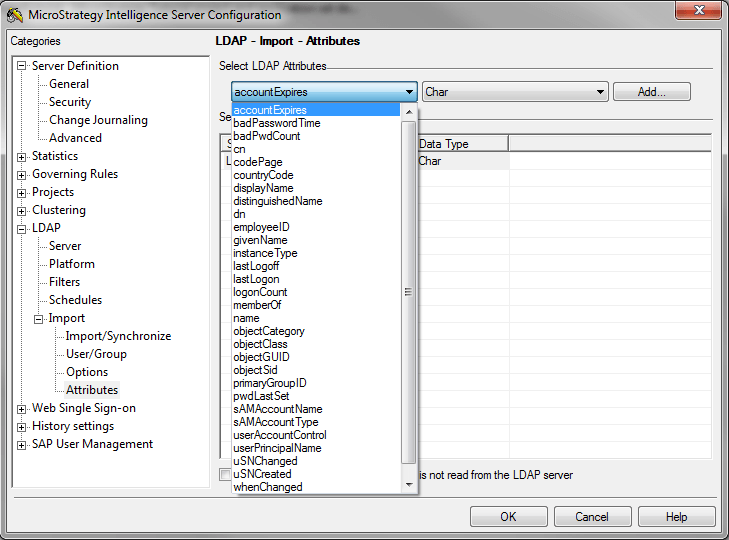The height and width of the screenshot is (540, 729).
Task: Choose codePage from the list
Action: pyautogui.click(x=316, y=162)
